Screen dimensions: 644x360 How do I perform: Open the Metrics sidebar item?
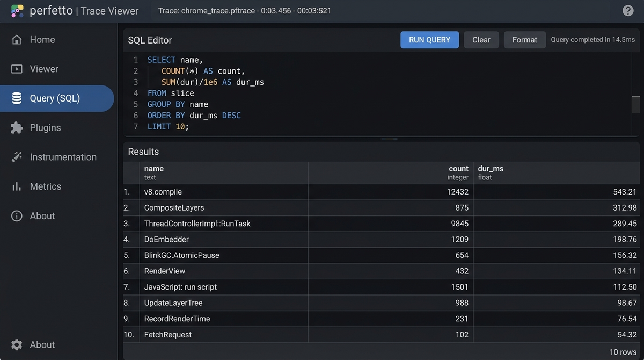coord(57,186)
